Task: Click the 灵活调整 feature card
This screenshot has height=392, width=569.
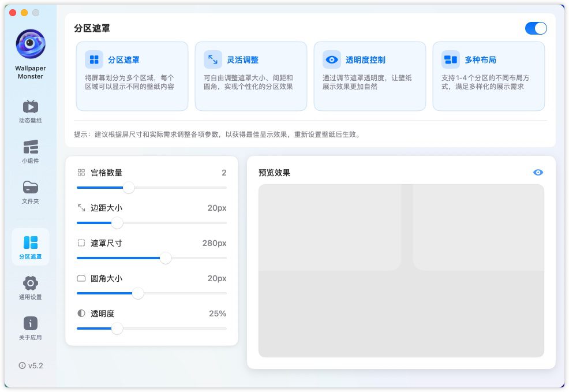Action: coord(250,76)
